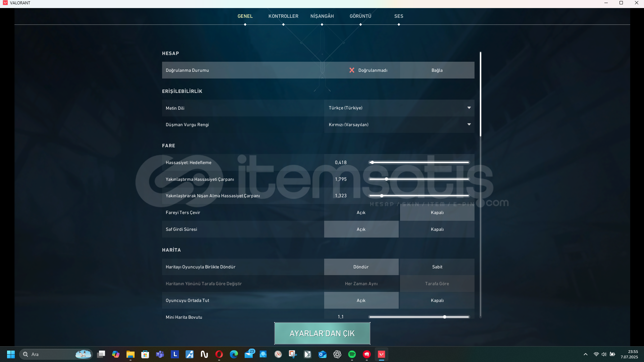Click AYARLAR'DAN ÇIK to exit settings

click(322, 333)
